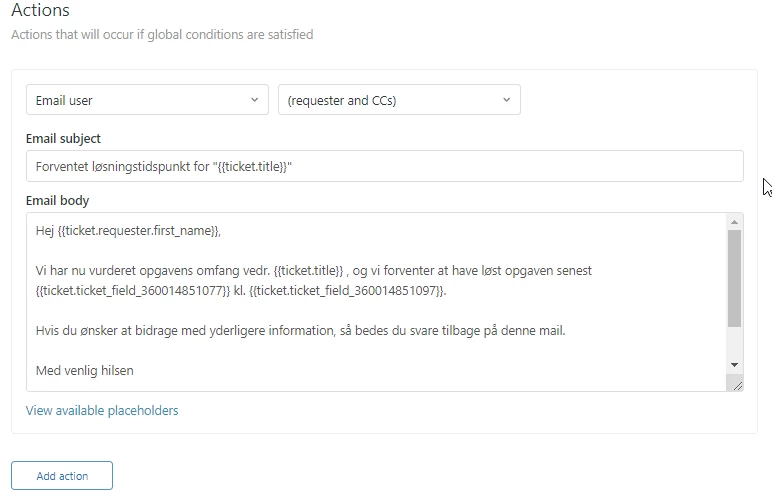Click the 'Hvis du ønsker' sentence in body
The height and width of the screenshot is (496, 772).
click(x=300, y=330)
